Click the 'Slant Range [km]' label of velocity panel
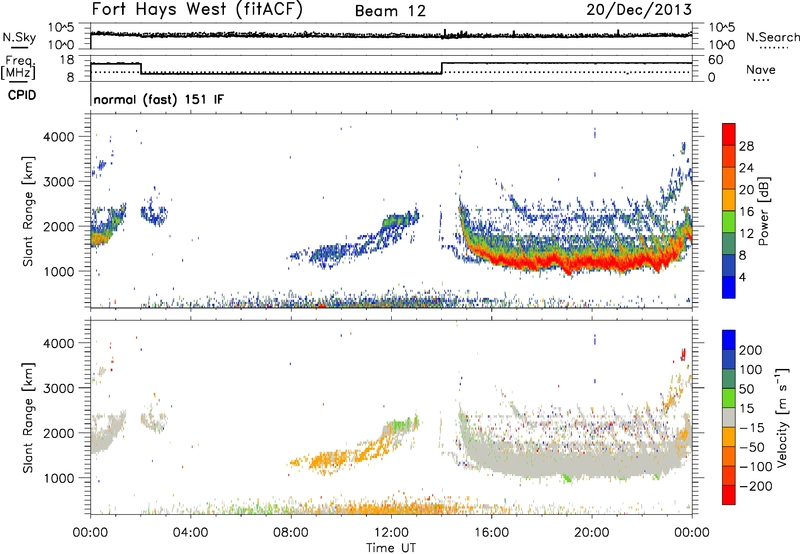Viewport: 800px width, 554px height. (29, 417)
